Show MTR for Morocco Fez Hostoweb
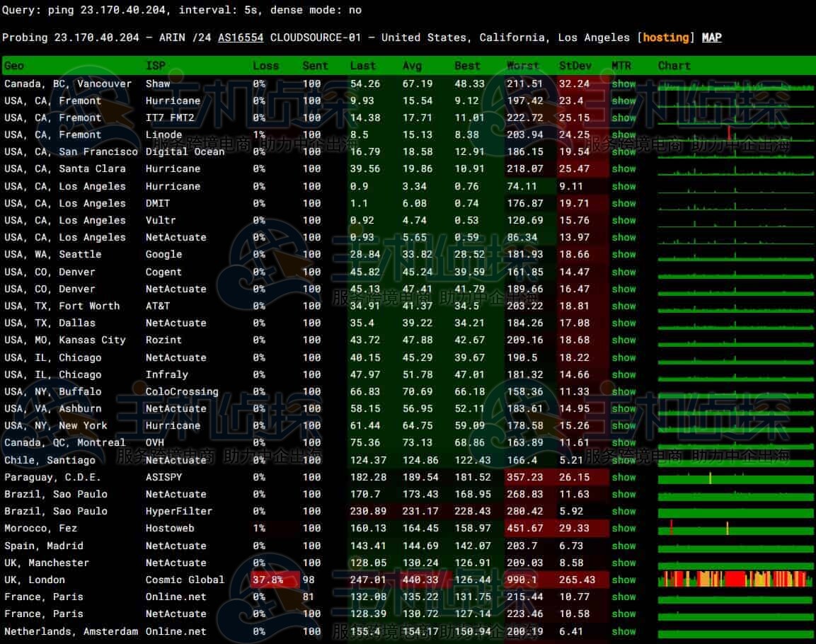This screenshot has width=816, height=644. coord(624,528)
